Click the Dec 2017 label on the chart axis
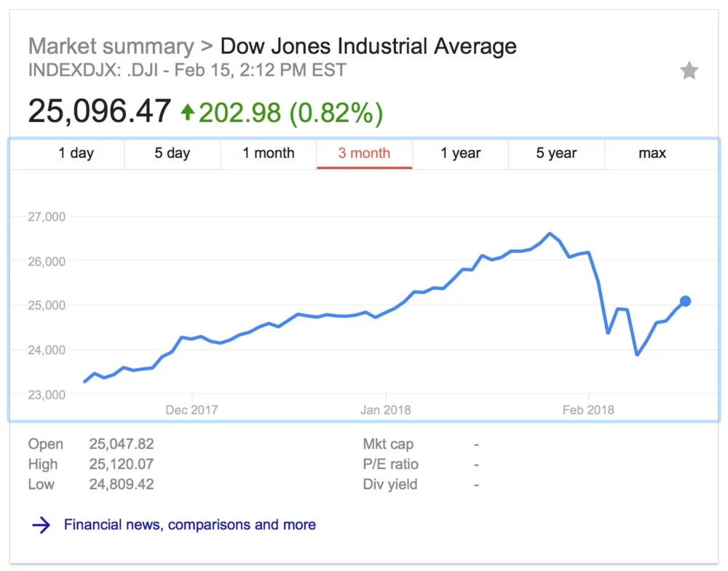Screen dimensions: 728x571 click(x=191, y=410)
